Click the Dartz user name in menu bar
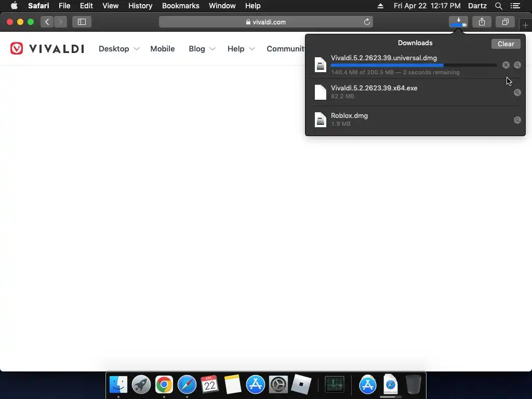532x399 pixels. point(477,6)
